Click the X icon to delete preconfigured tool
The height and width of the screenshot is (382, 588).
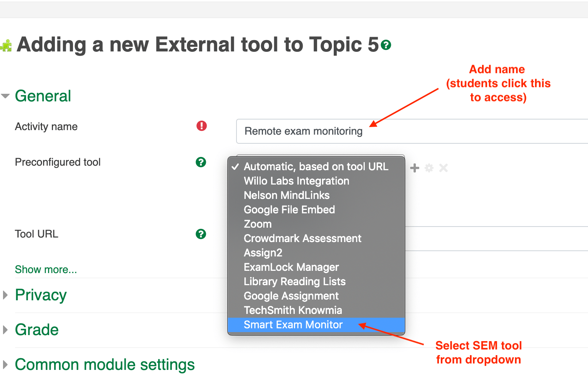(x=443, y=168)
